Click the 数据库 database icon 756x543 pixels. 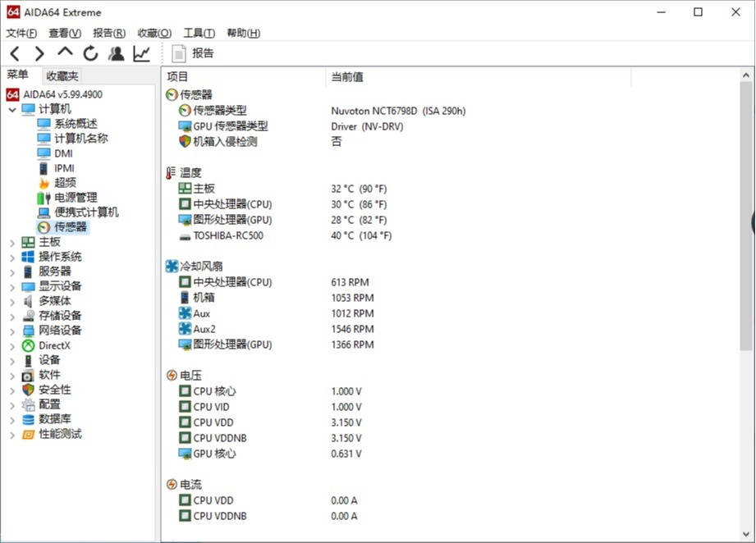point(29,420)
